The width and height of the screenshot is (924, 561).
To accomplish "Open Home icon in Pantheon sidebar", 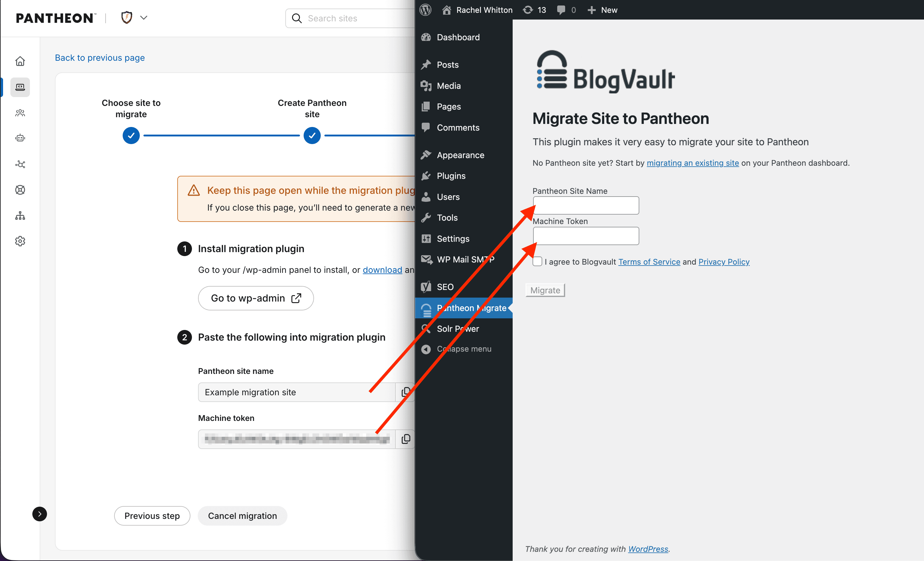I will point(20,61).
